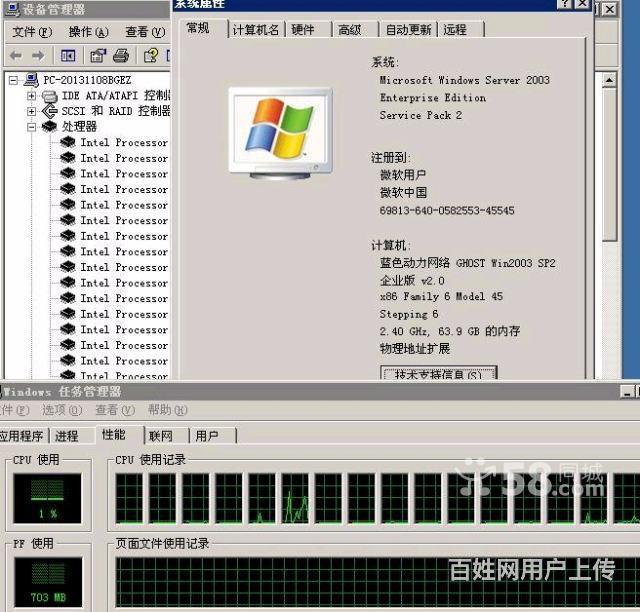
Task: Click the 蓝色动力网络 GHOST Win2003 SP2 text
Action: (467, 263)
